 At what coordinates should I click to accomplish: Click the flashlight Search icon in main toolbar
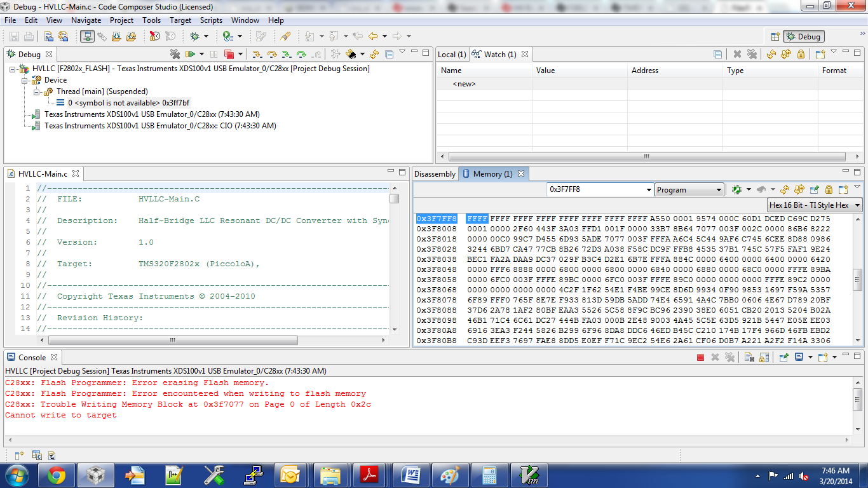[286, 36]
